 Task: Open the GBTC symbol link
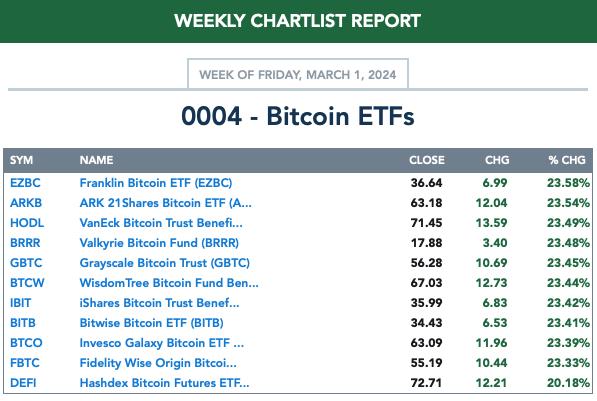[26, 263]
